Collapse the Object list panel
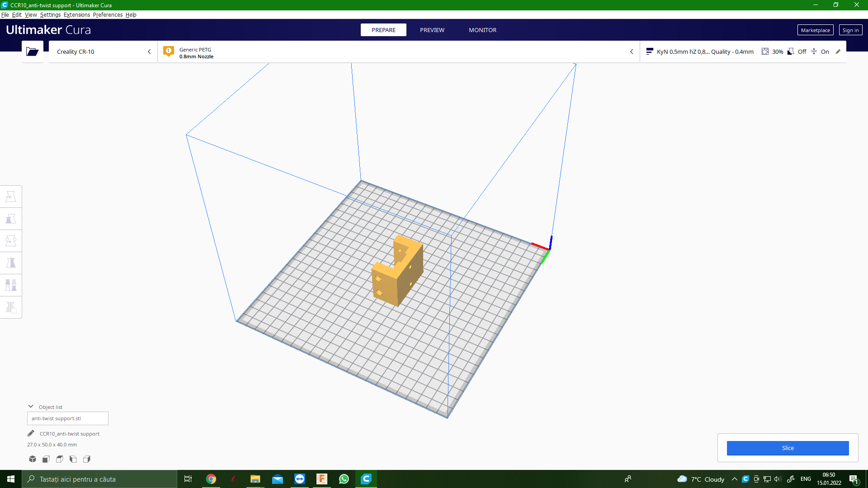 pos(31,407)
